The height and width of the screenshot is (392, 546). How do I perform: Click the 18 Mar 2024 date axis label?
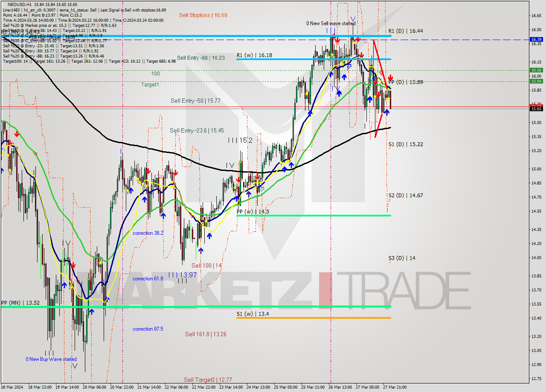click(13, 387)
